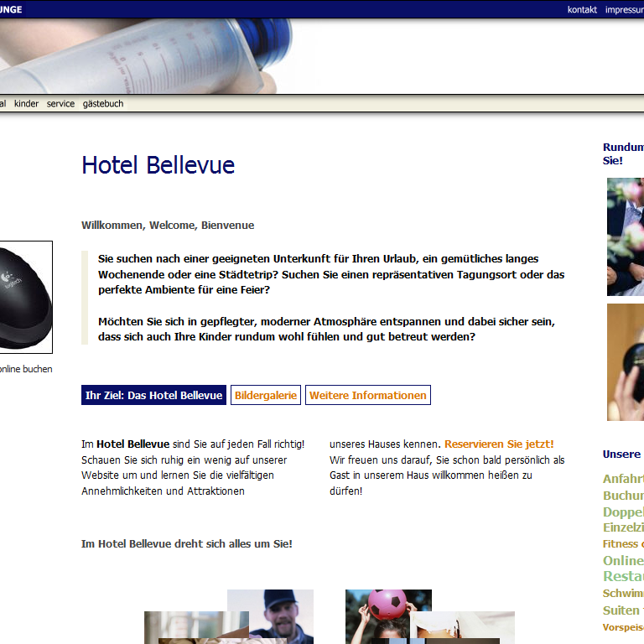The image size is (644, 644).
Task: Click the 'Willkommen, Welcome, Bienvenue' subheading
Action: click(x=168, y=225)
